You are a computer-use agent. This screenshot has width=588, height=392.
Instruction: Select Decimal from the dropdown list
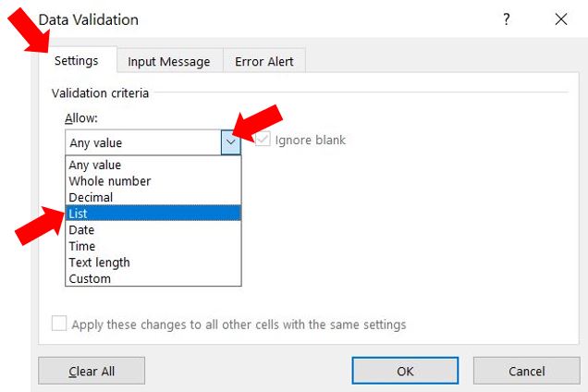pos(91,197)
